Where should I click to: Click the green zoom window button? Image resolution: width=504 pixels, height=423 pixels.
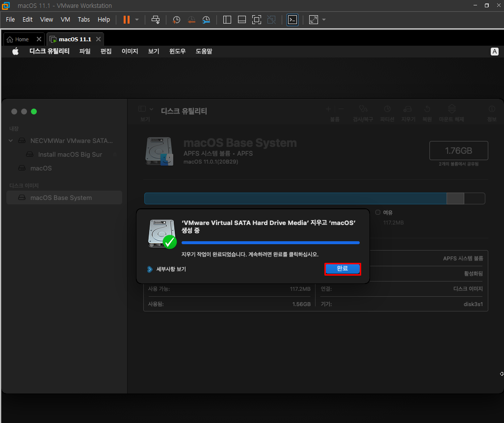click(x=34, y=112)
